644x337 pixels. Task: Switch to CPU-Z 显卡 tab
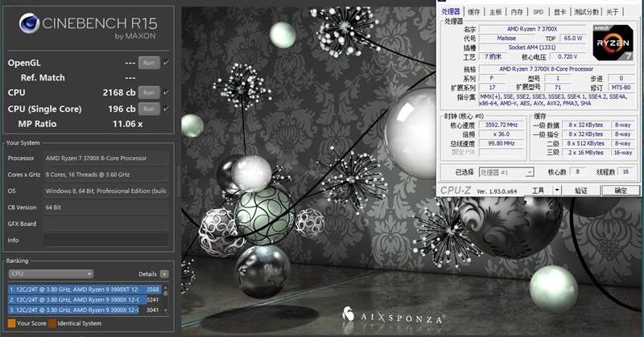tap(559, 12)
